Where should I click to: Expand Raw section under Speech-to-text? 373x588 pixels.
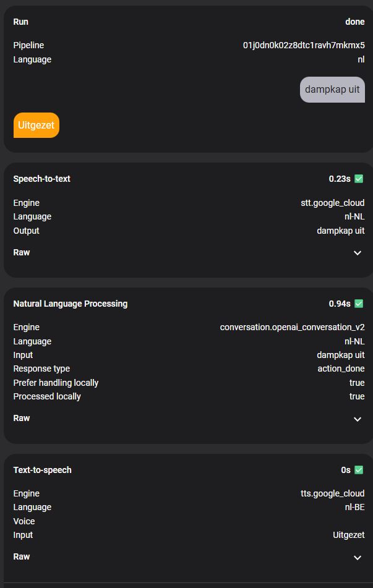(357, 253)
